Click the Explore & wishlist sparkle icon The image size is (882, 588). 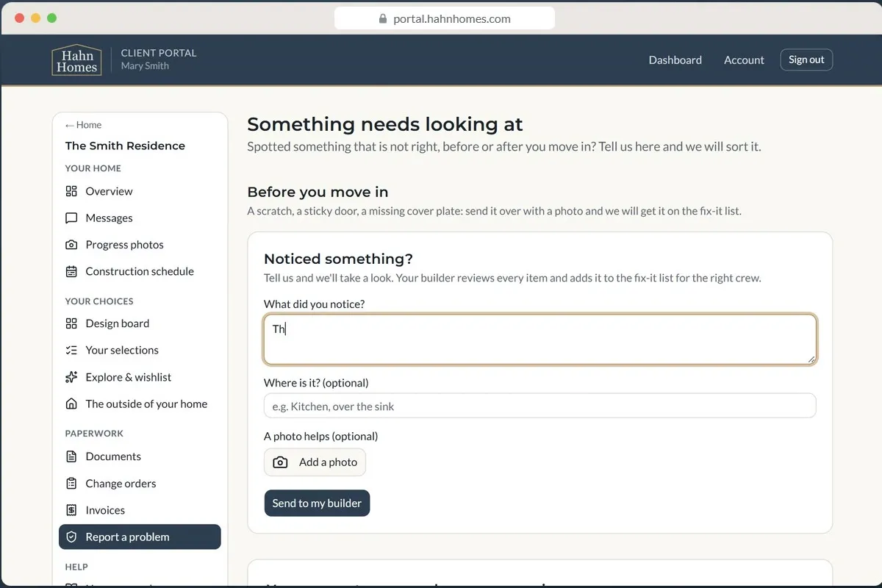[71, 377]
